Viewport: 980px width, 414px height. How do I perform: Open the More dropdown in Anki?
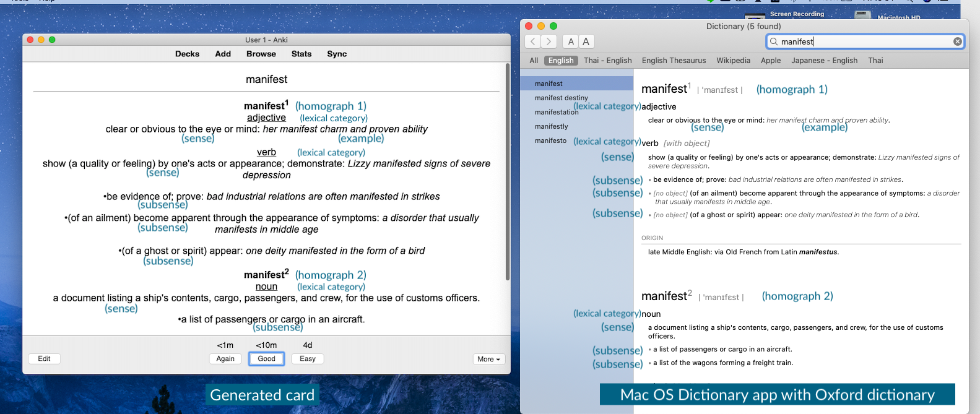[x=489, y=359]
